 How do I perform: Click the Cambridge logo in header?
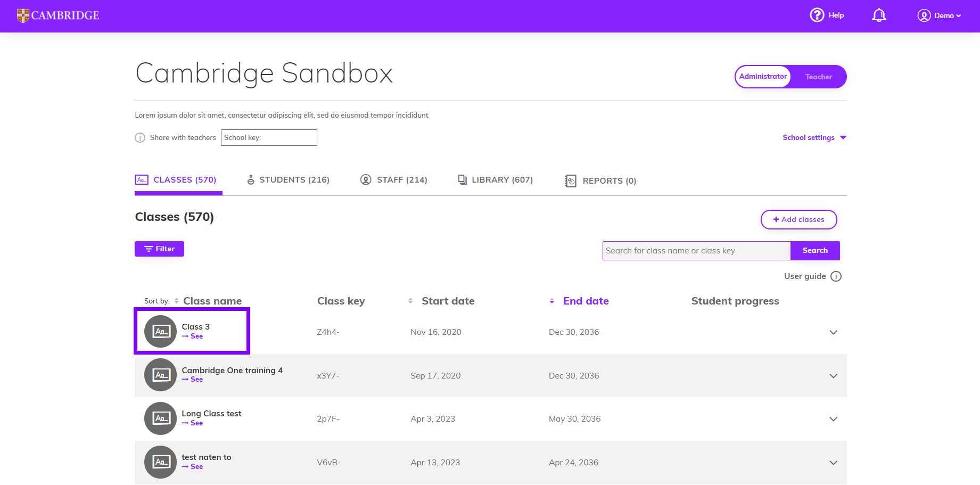58,15
